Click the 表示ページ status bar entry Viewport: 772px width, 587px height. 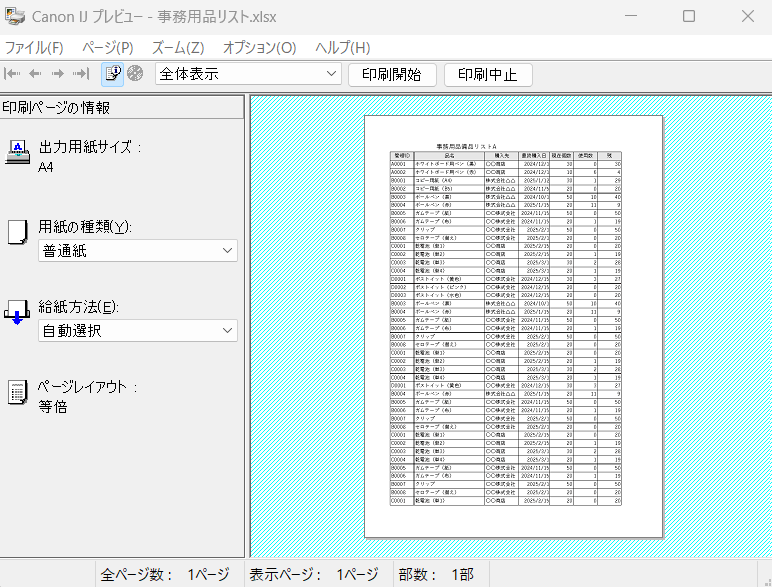pyautogui.click(x=314, y=574)
